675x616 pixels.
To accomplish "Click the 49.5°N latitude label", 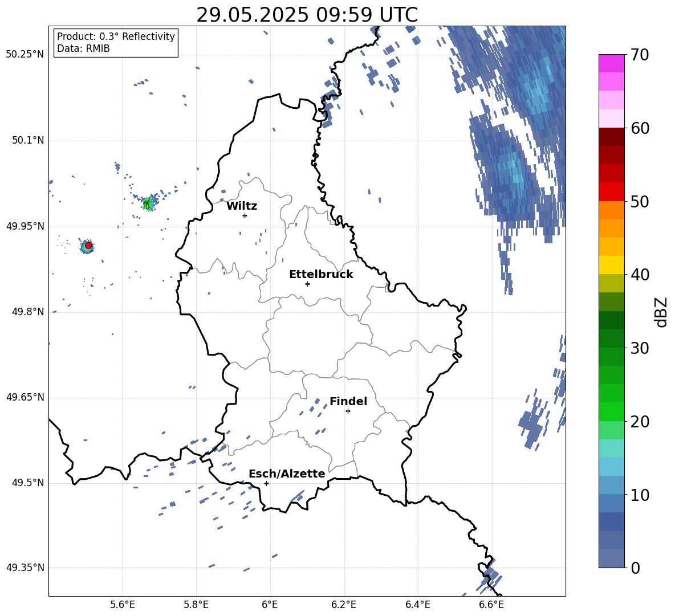I will 28,483.
